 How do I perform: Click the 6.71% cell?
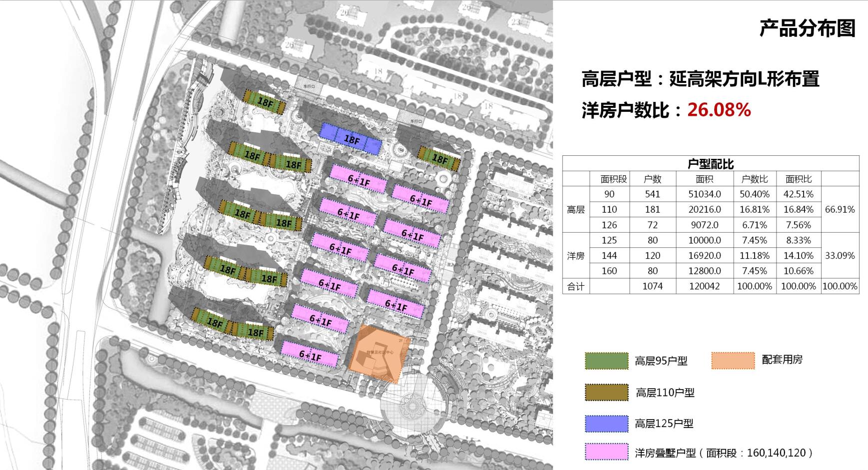tap(755, 225)
